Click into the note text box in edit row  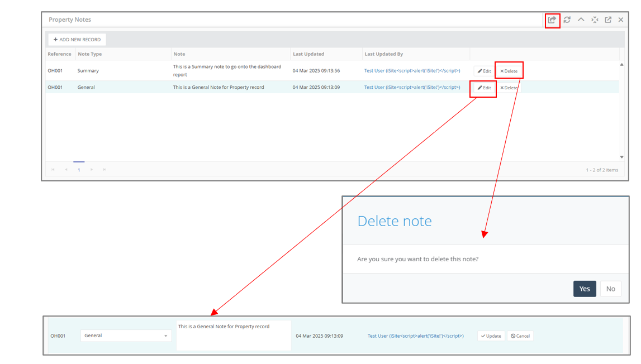[x=234, y=336]
